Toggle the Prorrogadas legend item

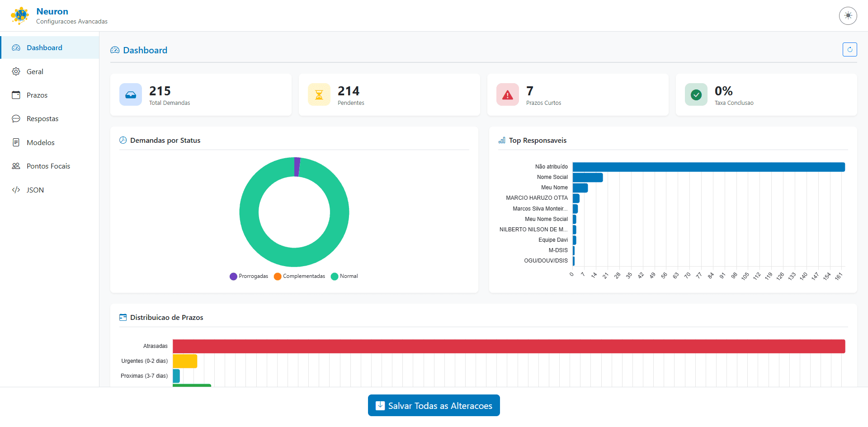coord(249,277)
